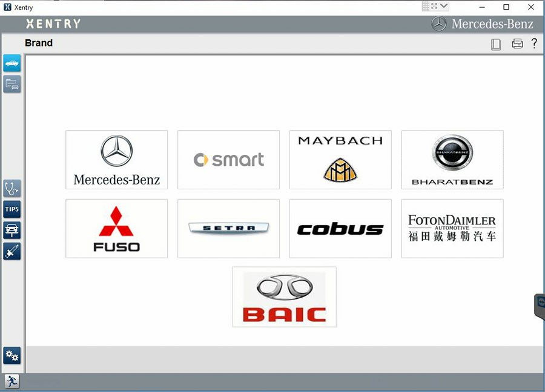This screenshot has width=545, height=392.
Task: Open diagnosis via the stethoscope icon
Action: pos(12,188)
